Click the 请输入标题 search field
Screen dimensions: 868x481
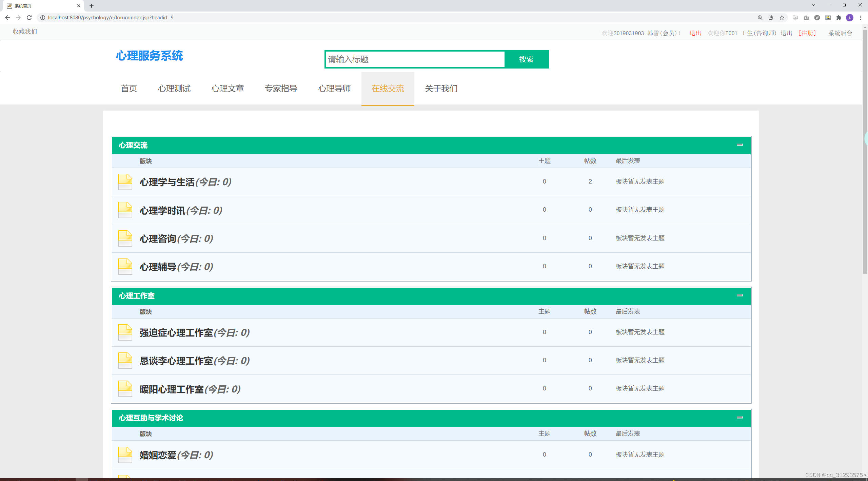pos(415,59)
